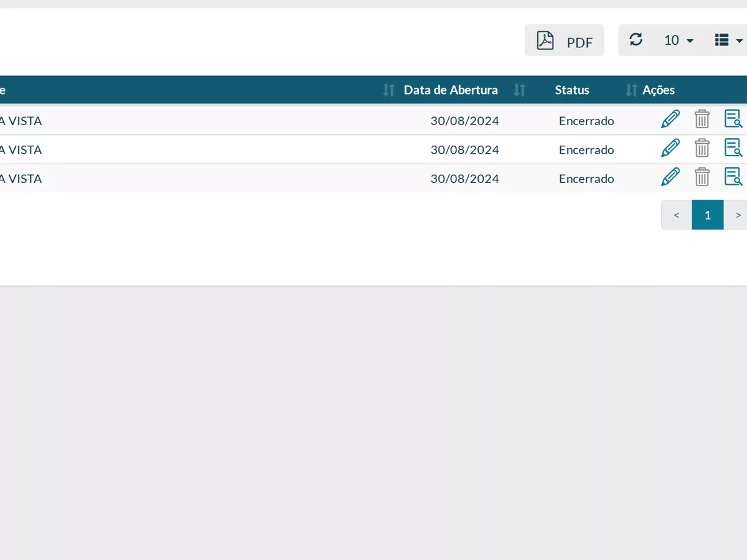This screenshot has height=560, width=747.
Task: Open the view details icon in the first row
Action: (733, 119)
